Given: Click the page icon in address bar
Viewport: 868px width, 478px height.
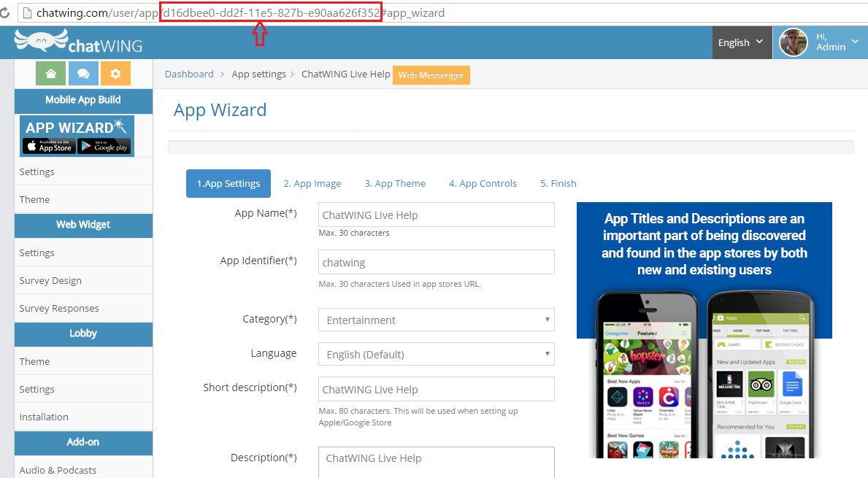Looking at the screenshot, I should pyautogui.click(x=26, y=12).
